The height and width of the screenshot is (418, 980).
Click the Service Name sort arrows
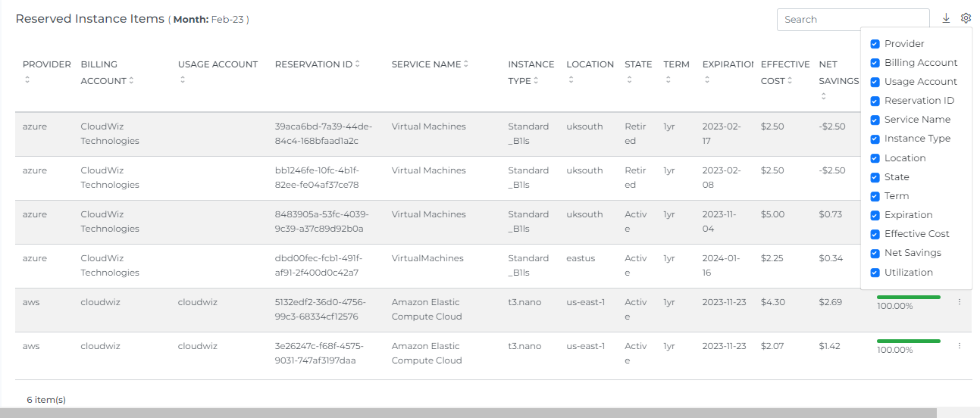tap(466, 64)
